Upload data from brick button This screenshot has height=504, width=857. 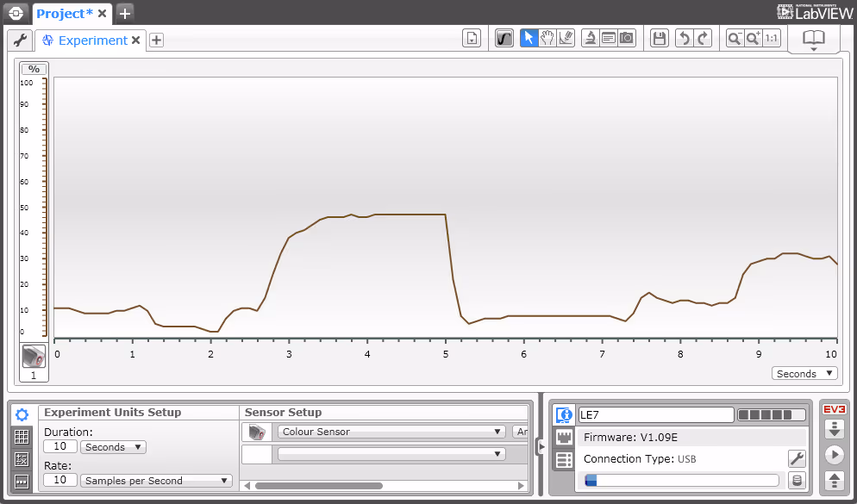coord(835,481)
